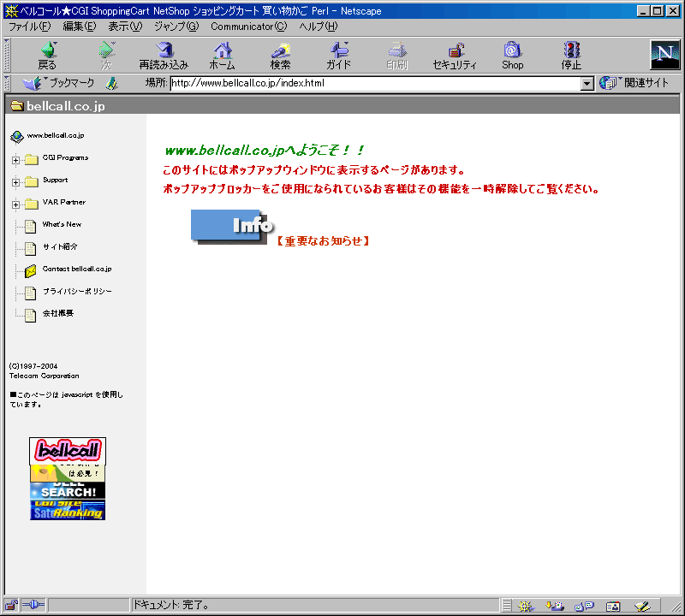Click the Support tree label
This screenshot has height=616, width=685.
click(55, 180)
